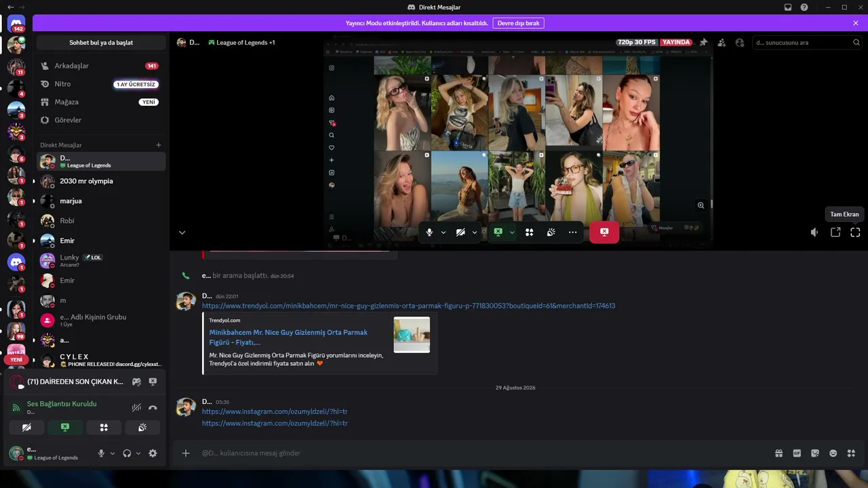Open the Minikbahcem Mr. Nice Guy embed title
The image size is (868, 488).
[x=288, y=338]
